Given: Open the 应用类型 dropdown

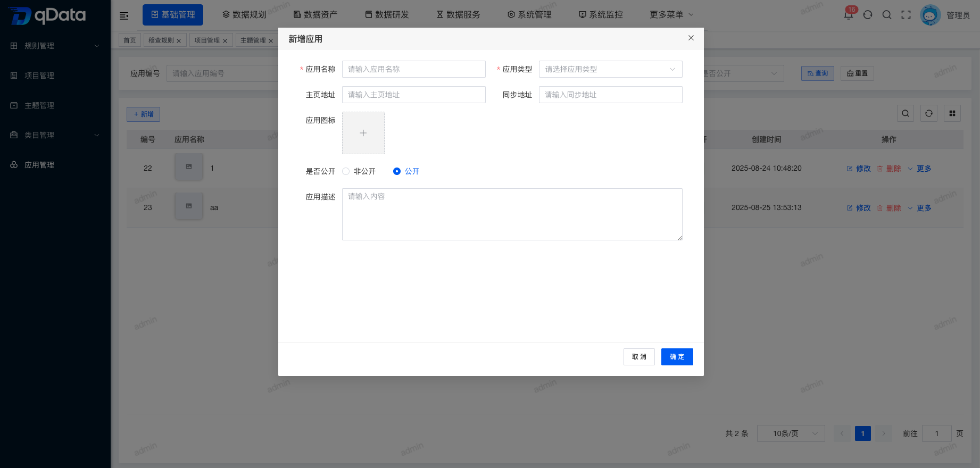Looking at the screenshot, I should (611, 69).
